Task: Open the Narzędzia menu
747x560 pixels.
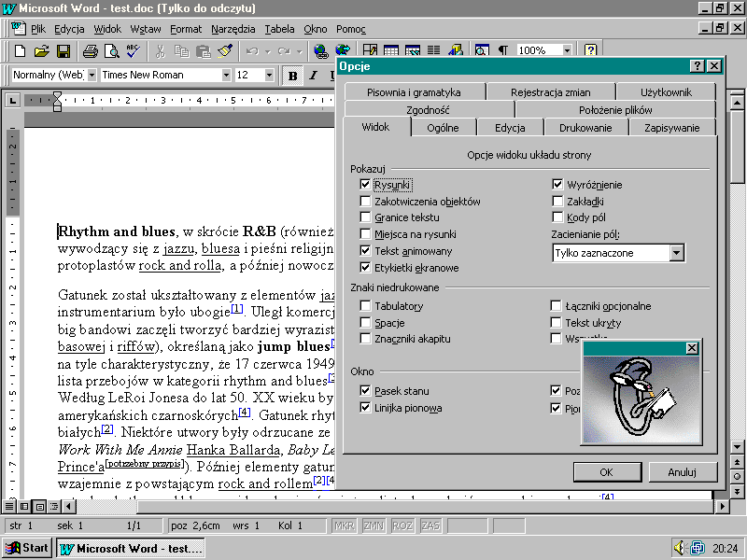Action: point(233,30)
